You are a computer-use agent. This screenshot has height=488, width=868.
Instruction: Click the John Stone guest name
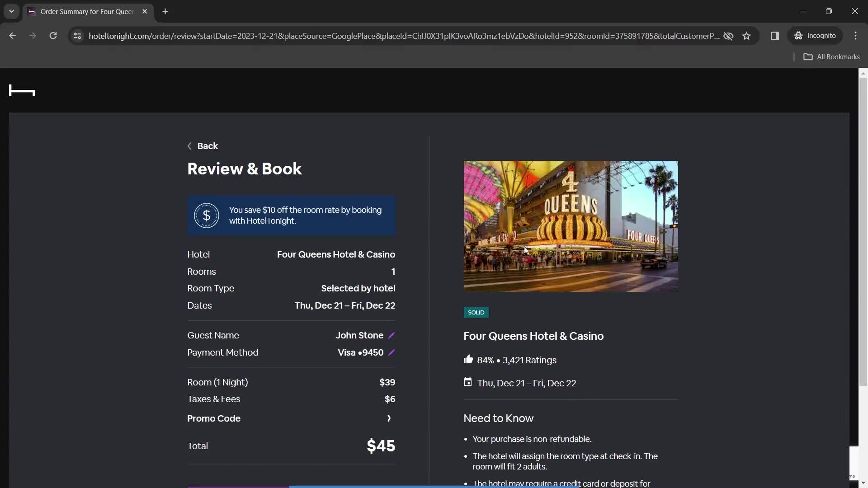(359, 335)
